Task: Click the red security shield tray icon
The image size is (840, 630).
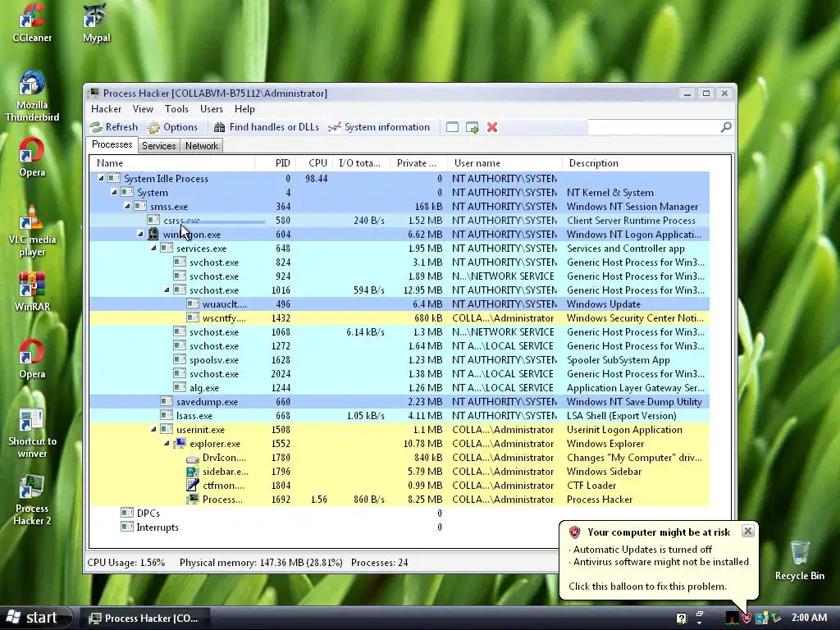Action: coord(746,619)
